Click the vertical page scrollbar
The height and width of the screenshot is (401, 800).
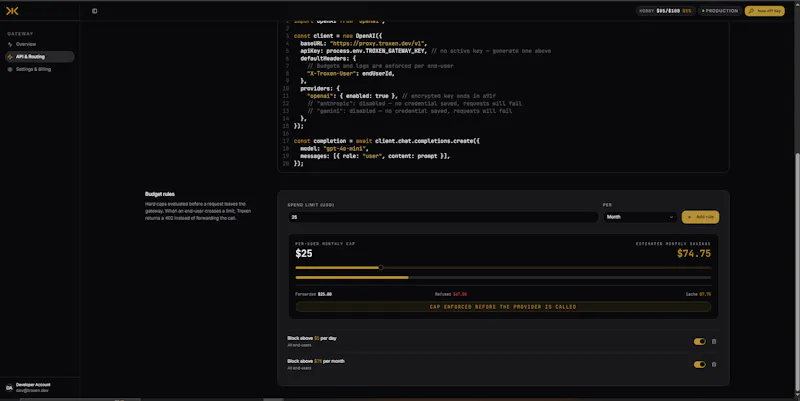pos(797,273)
